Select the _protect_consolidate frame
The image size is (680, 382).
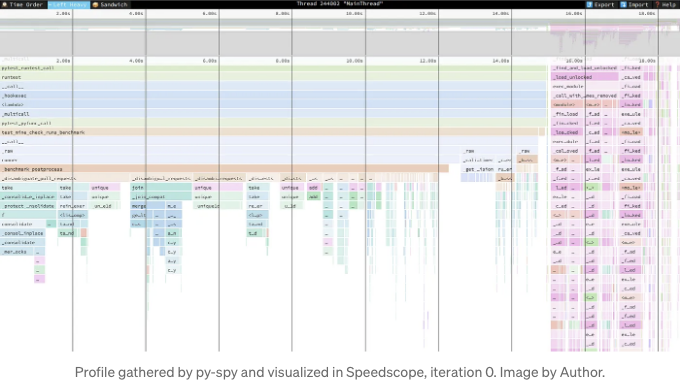click(29, 206)
